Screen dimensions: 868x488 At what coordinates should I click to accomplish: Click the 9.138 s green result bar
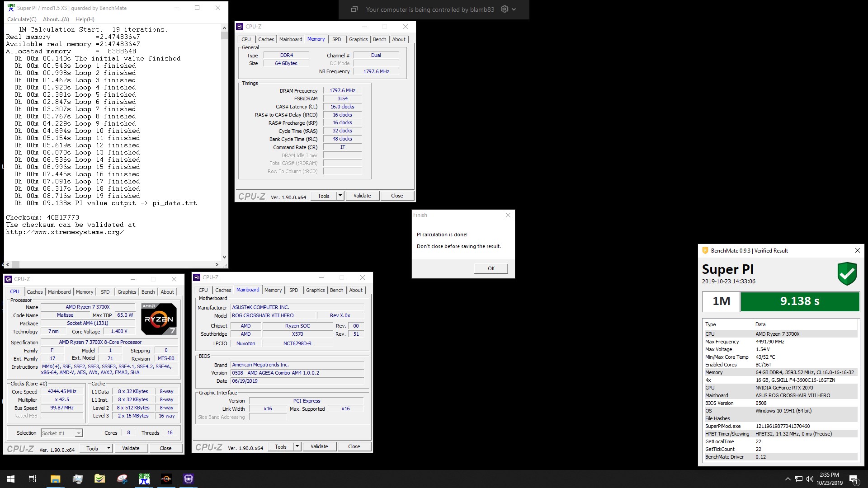tap(800, 301)
